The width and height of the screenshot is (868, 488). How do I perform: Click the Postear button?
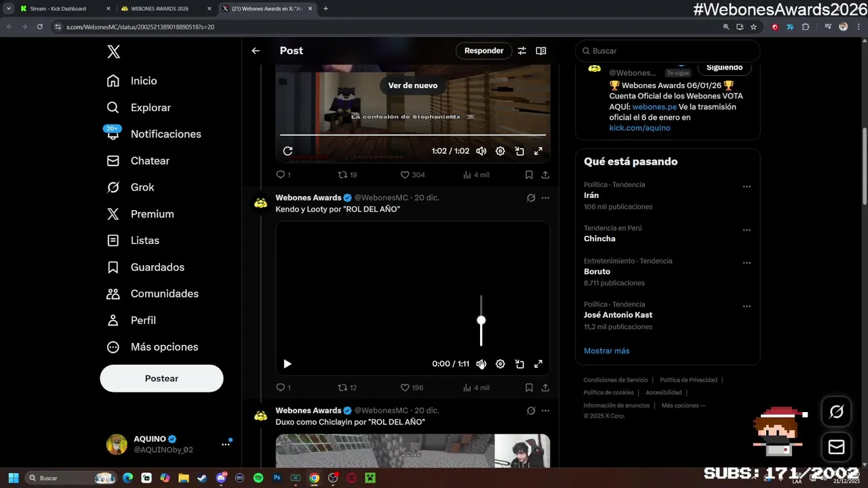[161, 378]
